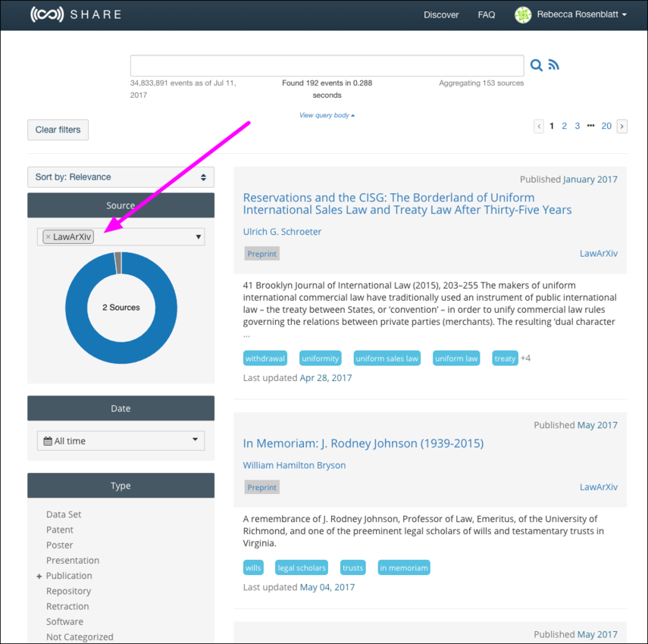The width and height of the screenshot is (648, 644).
Task: Click the SHARE logo icon
Action: point(47,14)
